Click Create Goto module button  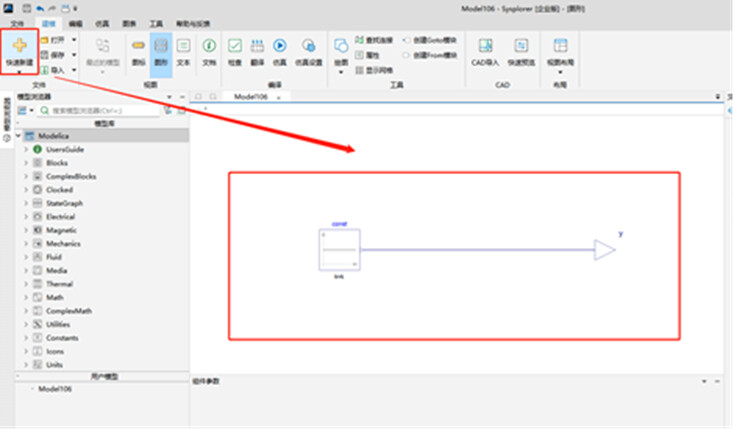pos(430,40)
